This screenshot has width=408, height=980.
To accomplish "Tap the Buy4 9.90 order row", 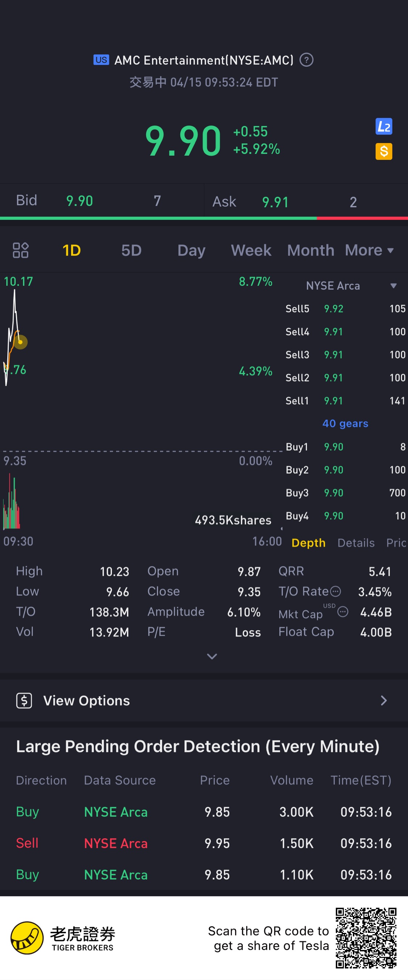I will click(x=345, y=516).
